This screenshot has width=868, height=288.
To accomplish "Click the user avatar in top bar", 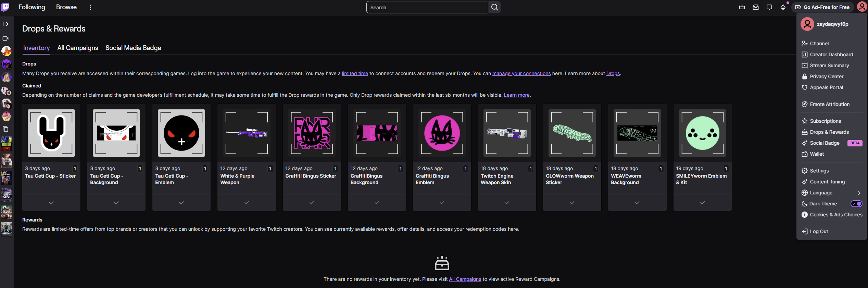I will click(x=861, y=7).
